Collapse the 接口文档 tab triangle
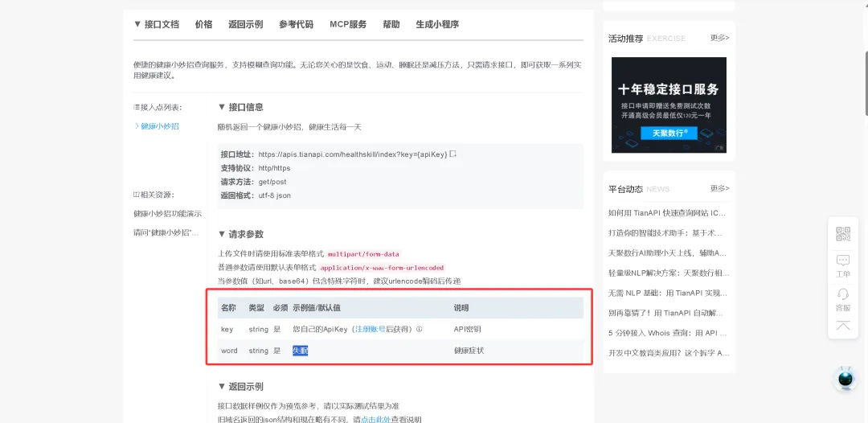This screenshot has height=423, width=868. tap(137, 24)
